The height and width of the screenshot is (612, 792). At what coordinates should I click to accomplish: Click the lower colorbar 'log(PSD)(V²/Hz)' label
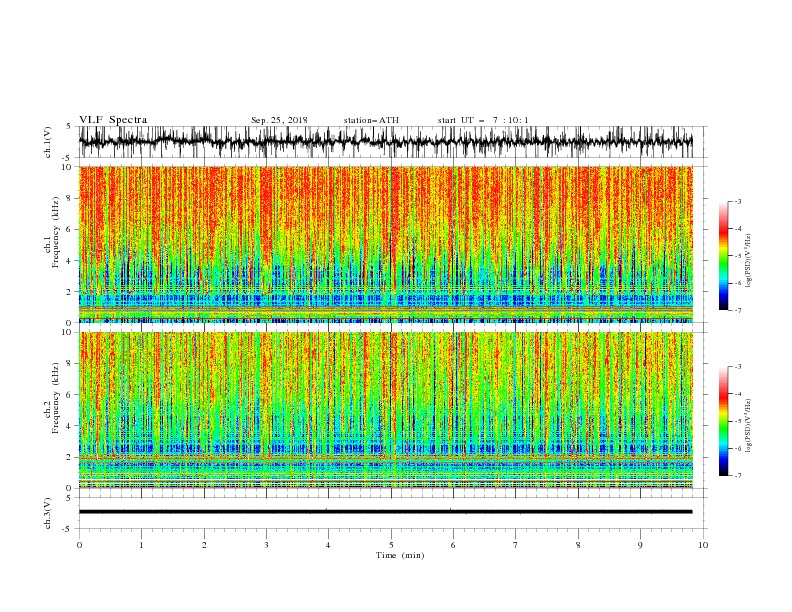tap(749, 426)
